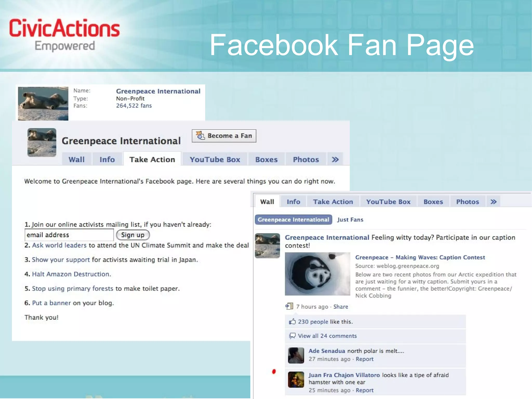Open View all 24 comments
This screenshot has height=399, width=532.
[327, 336]
